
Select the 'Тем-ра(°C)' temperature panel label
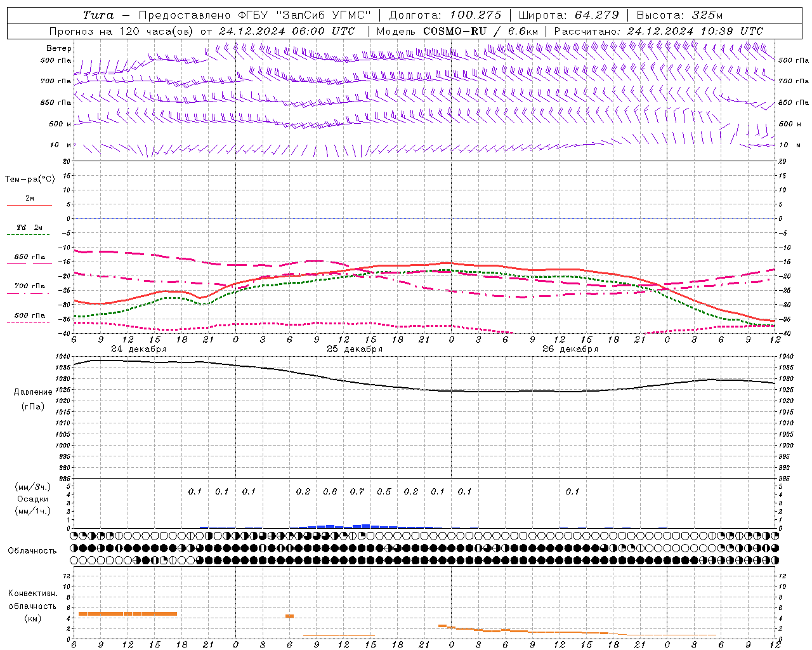(x=30, y=180)
